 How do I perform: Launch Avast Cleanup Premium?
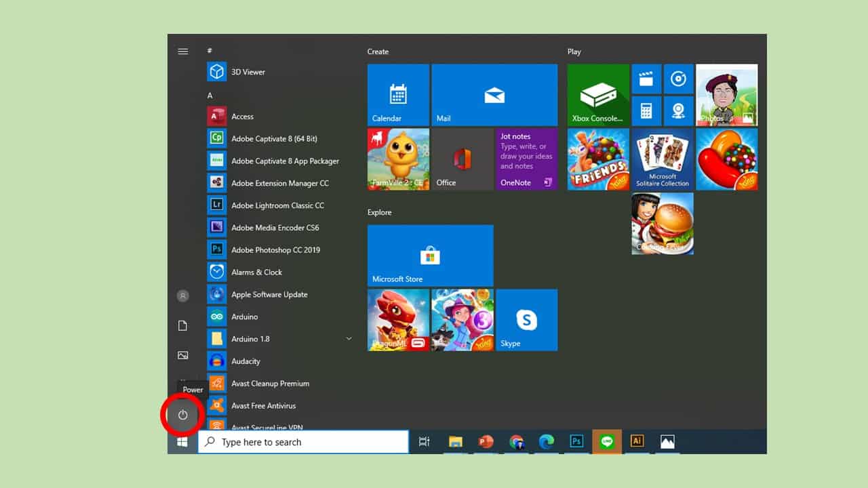click(281, 384)
